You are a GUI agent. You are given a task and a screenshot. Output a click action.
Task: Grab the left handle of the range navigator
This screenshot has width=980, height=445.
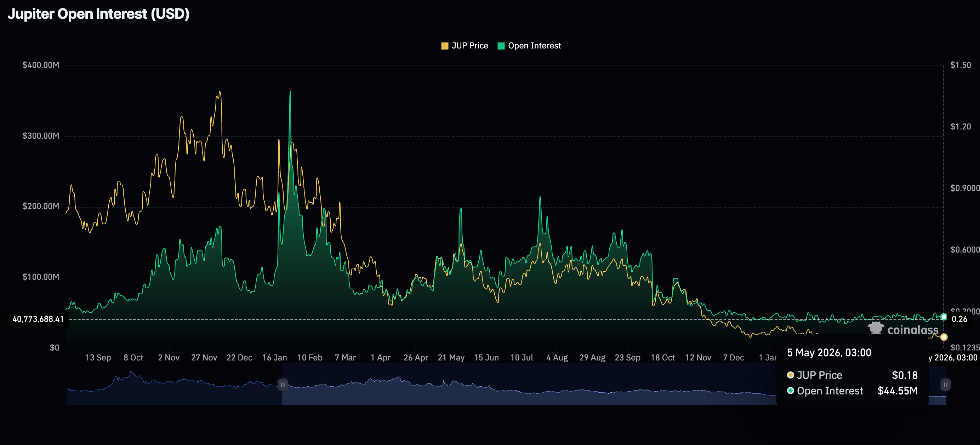tap(283, 385)
